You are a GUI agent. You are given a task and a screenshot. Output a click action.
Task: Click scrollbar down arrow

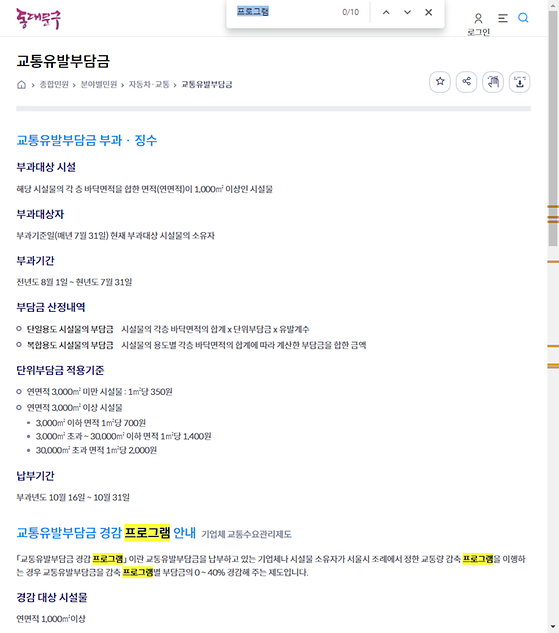[x=553, y=628]
